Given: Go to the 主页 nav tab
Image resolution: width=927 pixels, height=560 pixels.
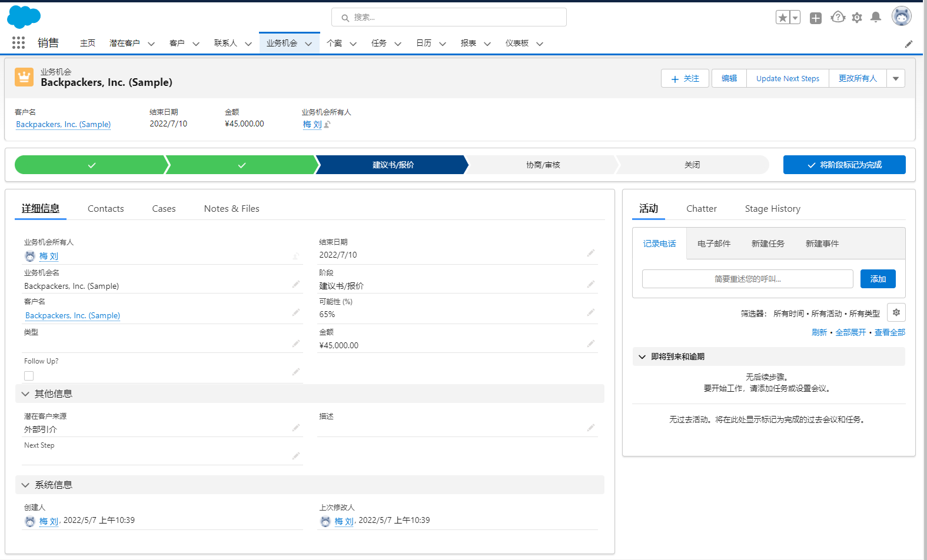Looking at the screenshot, I should tap(88, 43).
